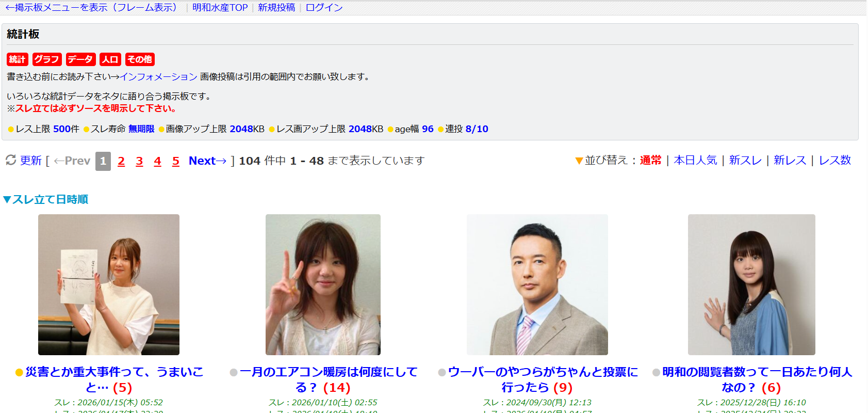Go to page 2 of threads

click(x=121, y=161)
